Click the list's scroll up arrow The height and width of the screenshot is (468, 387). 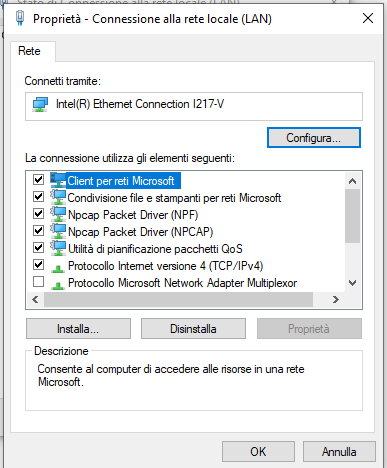[x=352, y=181]
